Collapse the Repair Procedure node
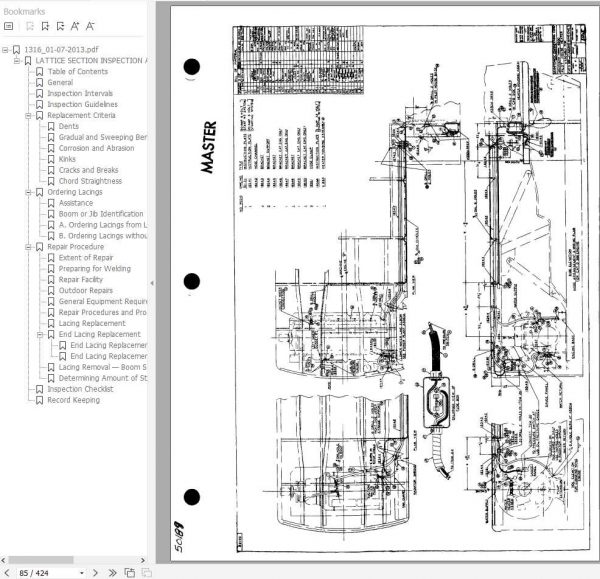 [x=28, y=247]
